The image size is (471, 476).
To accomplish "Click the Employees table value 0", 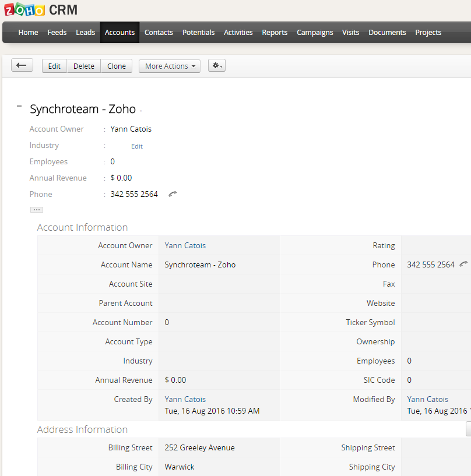I will [409, 361].
